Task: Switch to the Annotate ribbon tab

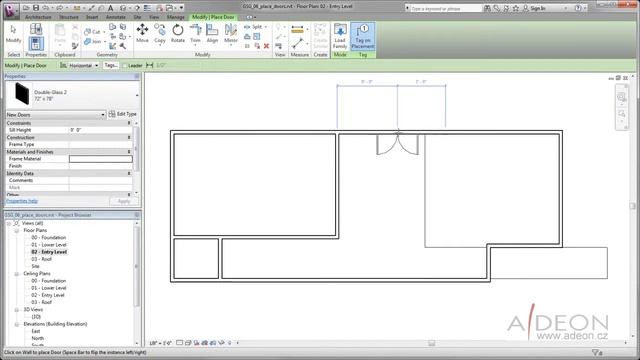Action: pos(116,17)
